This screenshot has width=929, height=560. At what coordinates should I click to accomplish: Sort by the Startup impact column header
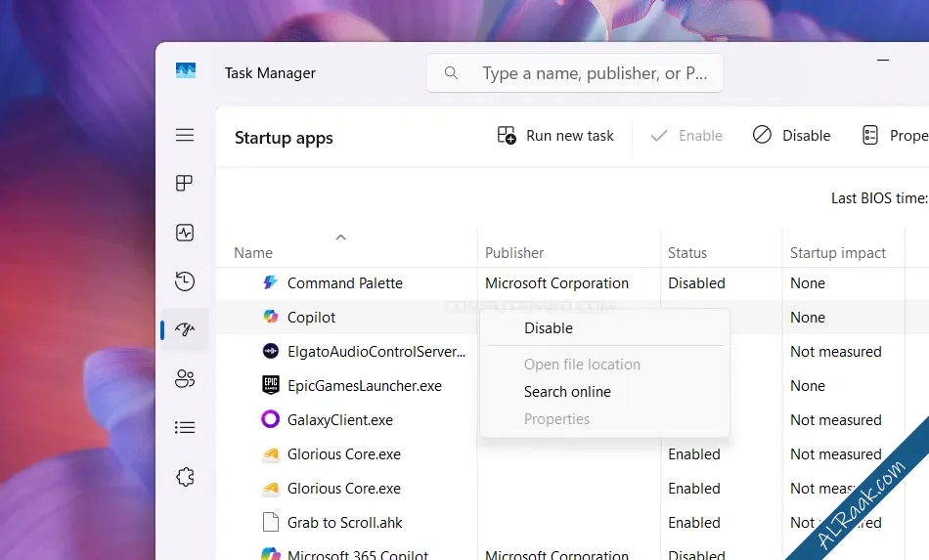838,253
